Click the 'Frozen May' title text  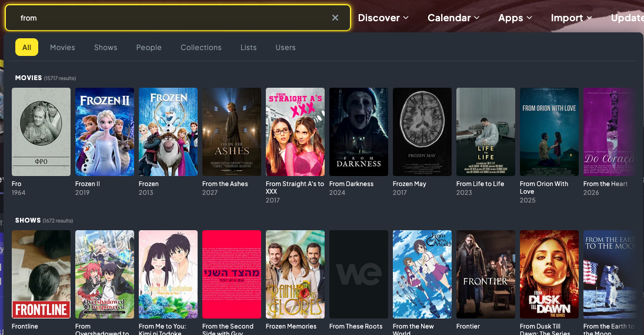[409, 184]
